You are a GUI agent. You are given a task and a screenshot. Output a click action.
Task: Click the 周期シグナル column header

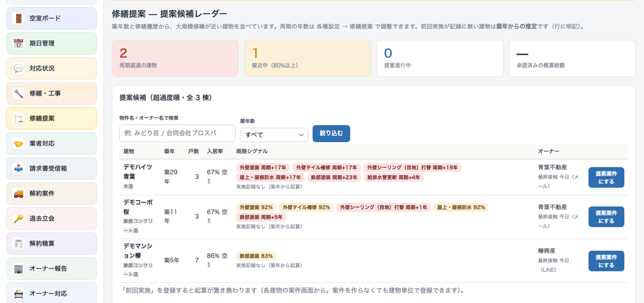pyautogui.click(x=252, y=151)
